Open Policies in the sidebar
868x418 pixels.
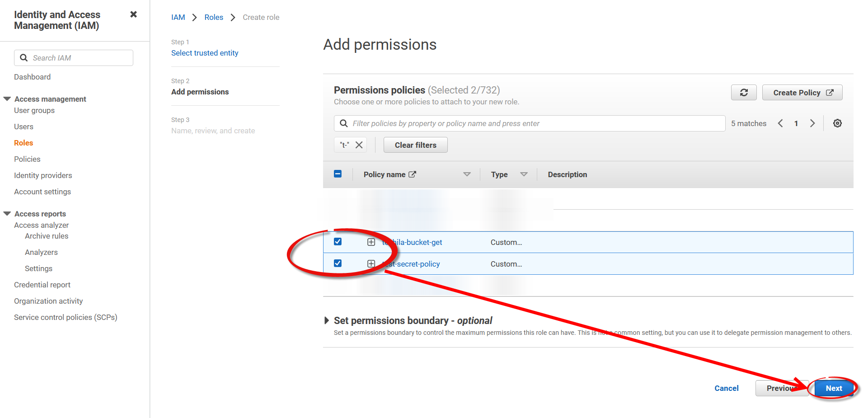(27, 159)
